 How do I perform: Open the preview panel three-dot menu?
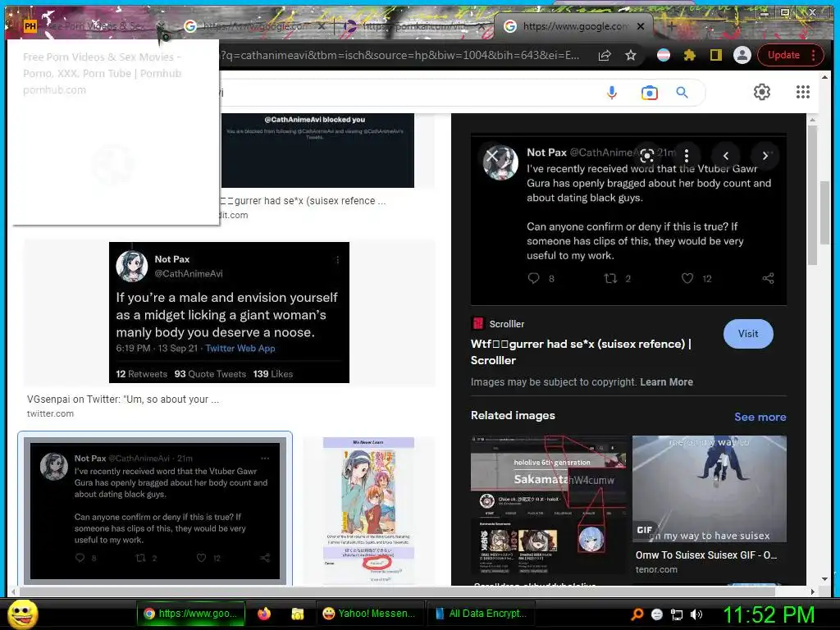(687, 156)
